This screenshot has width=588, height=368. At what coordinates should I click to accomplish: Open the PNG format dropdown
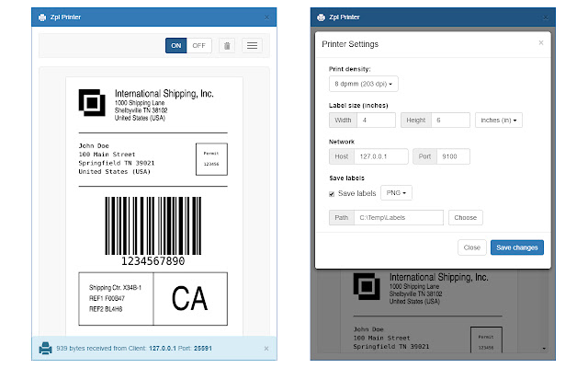tap(395, 193)
